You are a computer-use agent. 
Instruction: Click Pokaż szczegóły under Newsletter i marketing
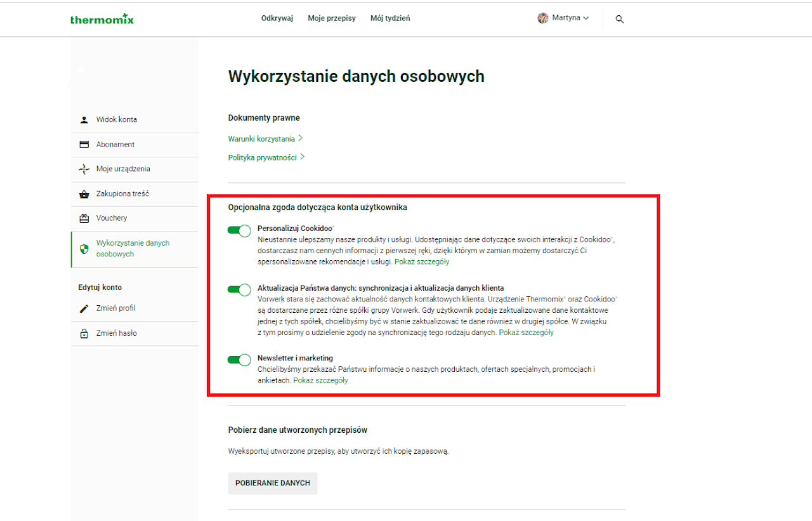pyautogui.click(x=320, y=380)
